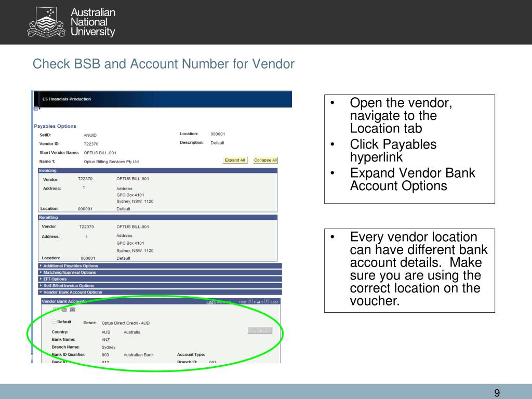Click the Payables Options page title
Screen dimensions: 532x399
tap(55, 126)
